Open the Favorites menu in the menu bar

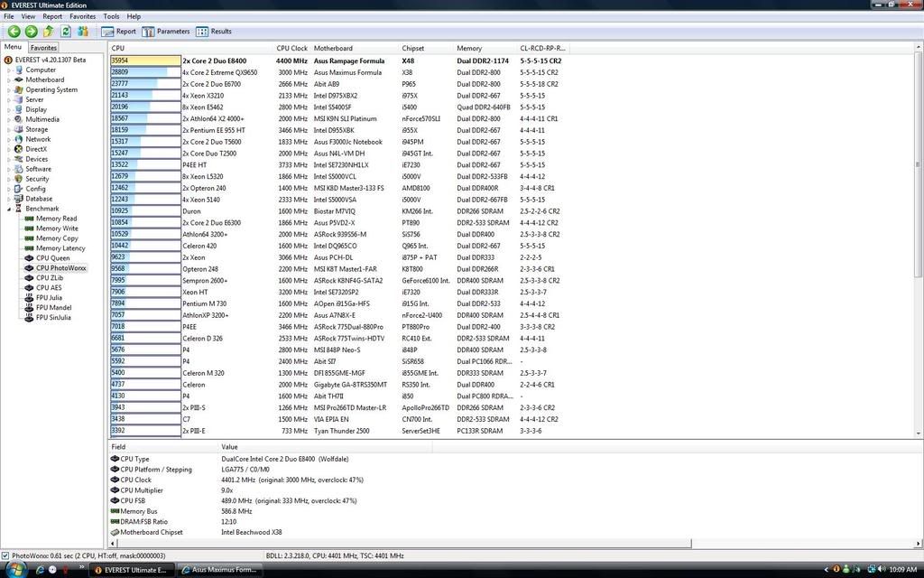82,16
